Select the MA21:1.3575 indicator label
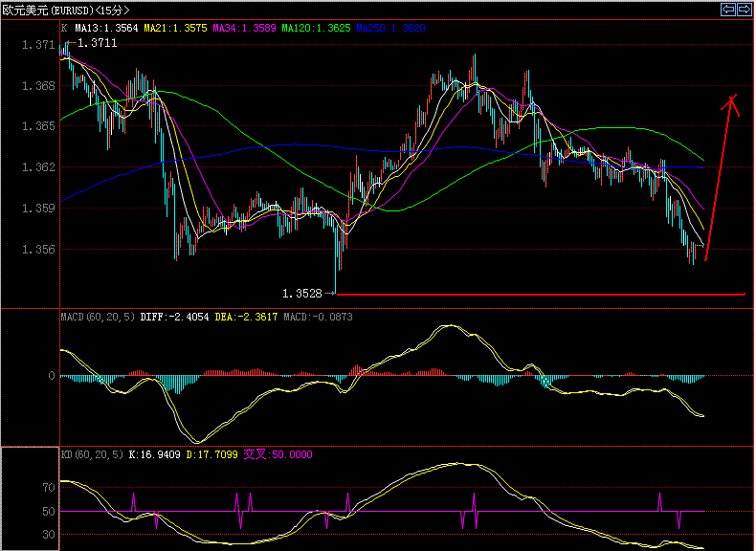The width and height of the screenshot is (756, 551). pyautogui.click(x=175, y=28)
